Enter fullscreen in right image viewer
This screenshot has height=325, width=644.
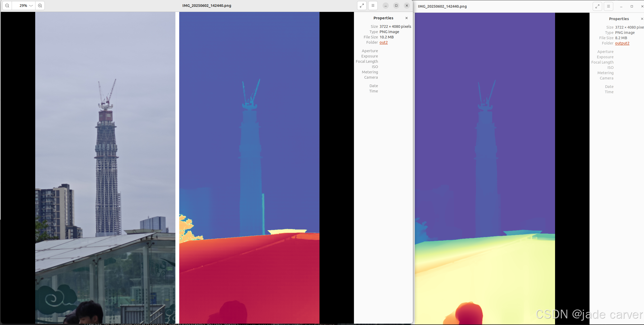[597, 6]
